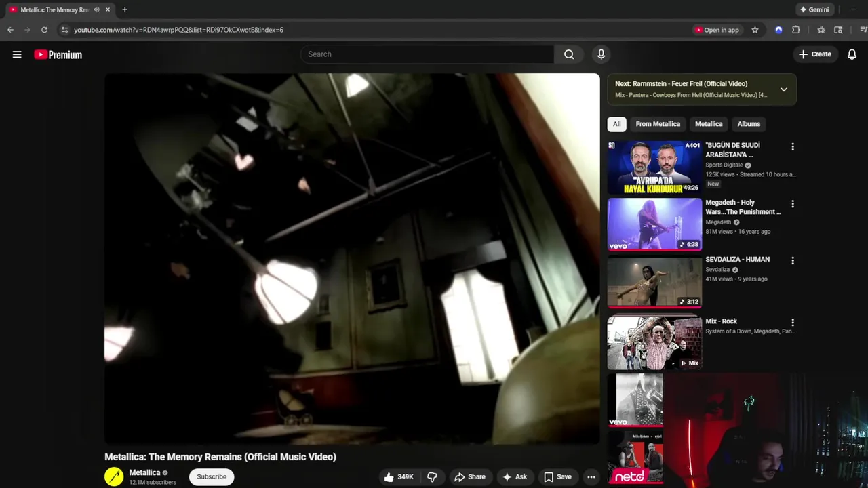Select the Metallica filter chip
The height and width of the screenshot is (488, 868).
point(709,124)
